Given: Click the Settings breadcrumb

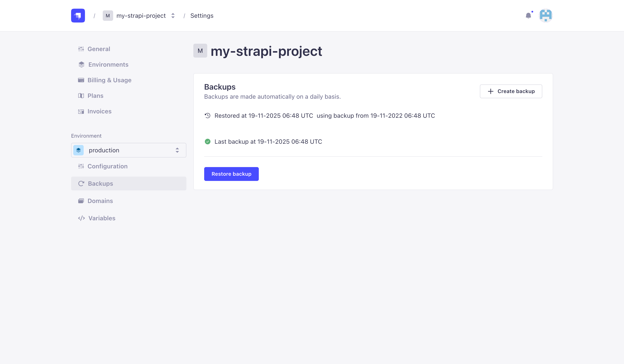Looking at the screenshot, I should [x=202, y=16].
